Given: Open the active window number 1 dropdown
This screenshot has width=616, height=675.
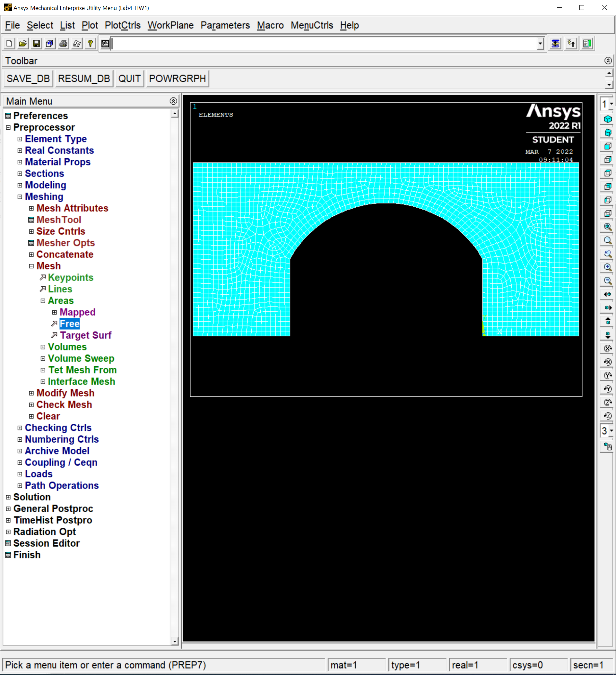Looking at the screenshot, I should pyautogui.click(x=611, y=104).
